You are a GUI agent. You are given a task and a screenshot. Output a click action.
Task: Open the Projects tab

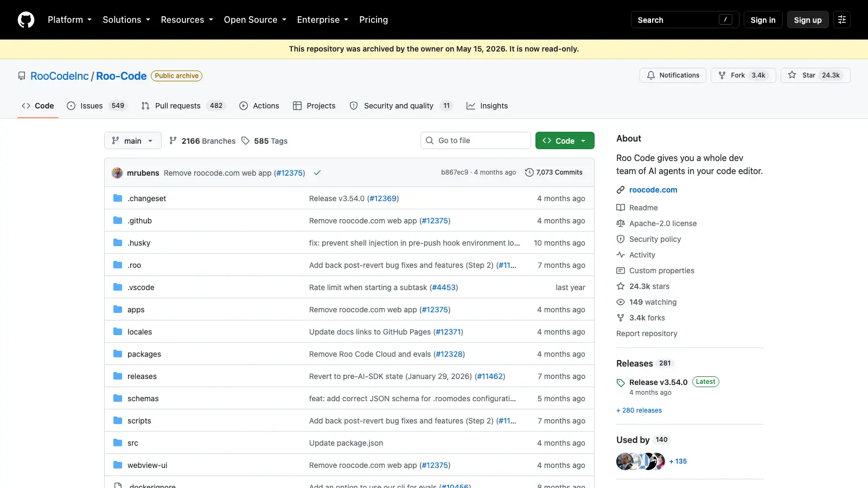(314, 106)
